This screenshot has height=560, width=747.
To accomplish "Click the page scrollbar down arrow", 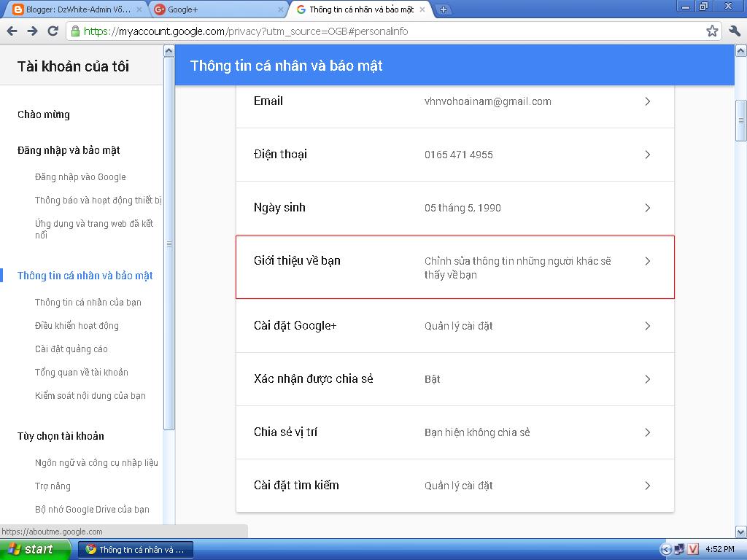I will point(741,532).
